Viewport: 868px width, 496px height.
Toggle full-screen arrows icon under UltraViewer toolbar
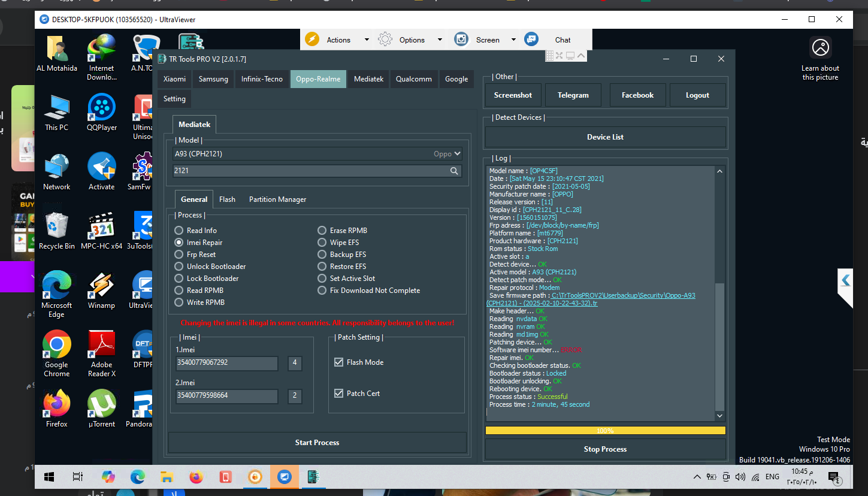559,56
